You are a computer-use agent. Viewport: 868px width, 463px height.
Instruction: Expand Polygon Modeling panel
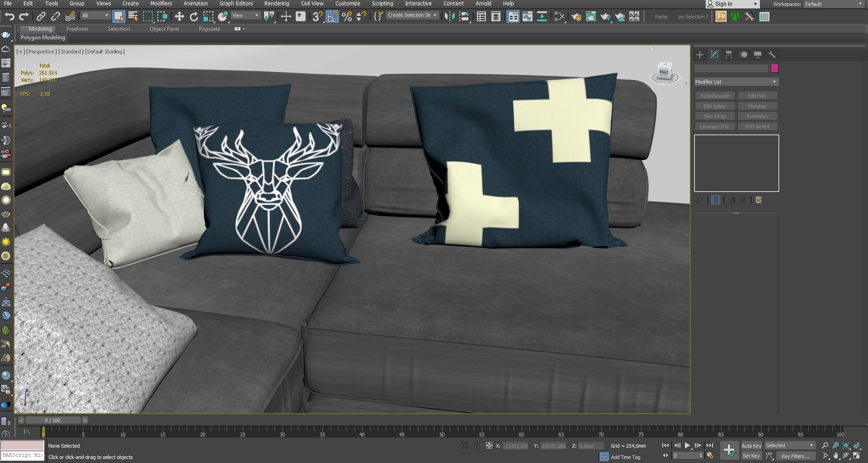pyautogui.click(x=43, y=38)
